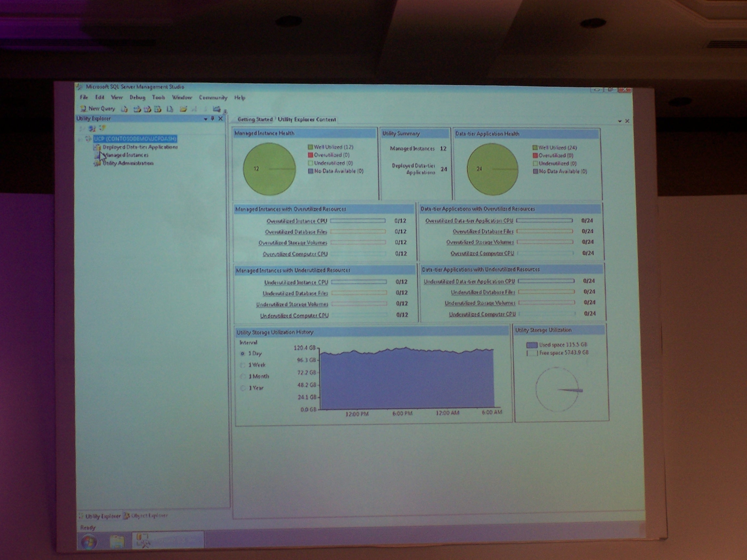Viewport: 747px width, 560px height.
Task: Select the UCP (CONTOSODEMO\UCPDASH) node
Action: click(x=135, y=139)
